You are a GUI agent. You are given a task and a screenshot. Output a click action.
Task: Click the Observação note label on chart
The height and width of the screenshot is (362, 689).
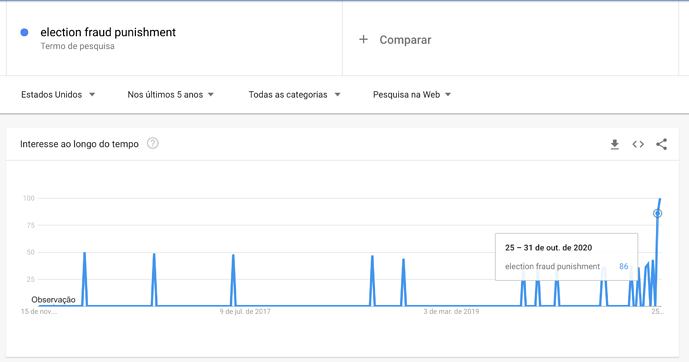tap(53, 300)
